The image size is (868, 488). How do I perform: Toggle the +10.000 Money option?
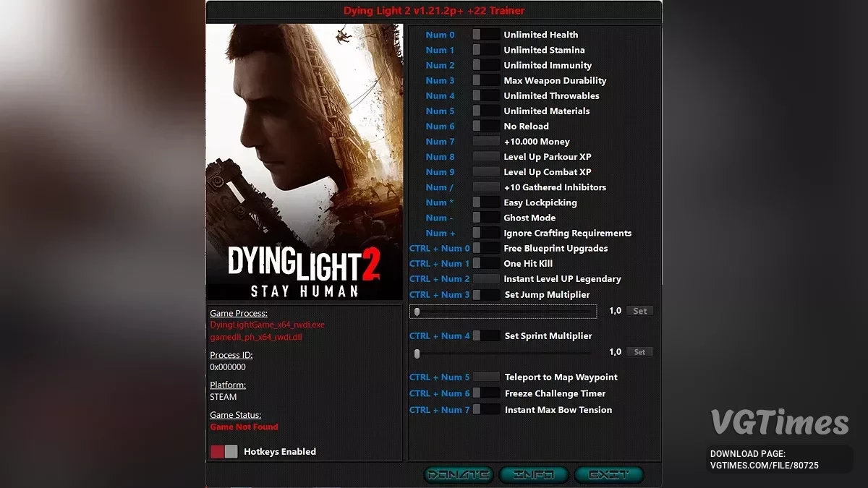point(485,141)
